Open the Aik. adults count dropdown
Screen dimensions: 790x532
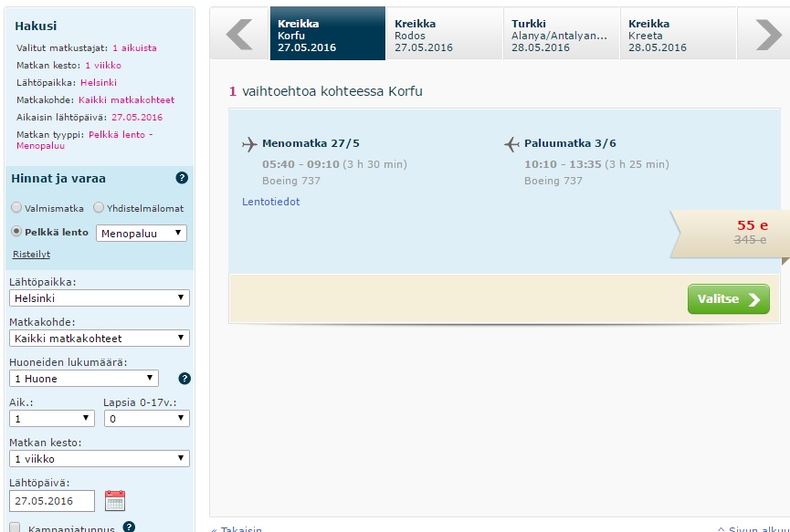tap(52, 418)
